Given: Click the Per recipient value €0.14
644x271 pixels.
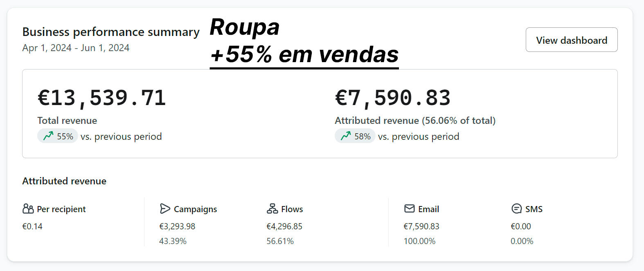Looking at the screenshot, I should click(32, 226).
